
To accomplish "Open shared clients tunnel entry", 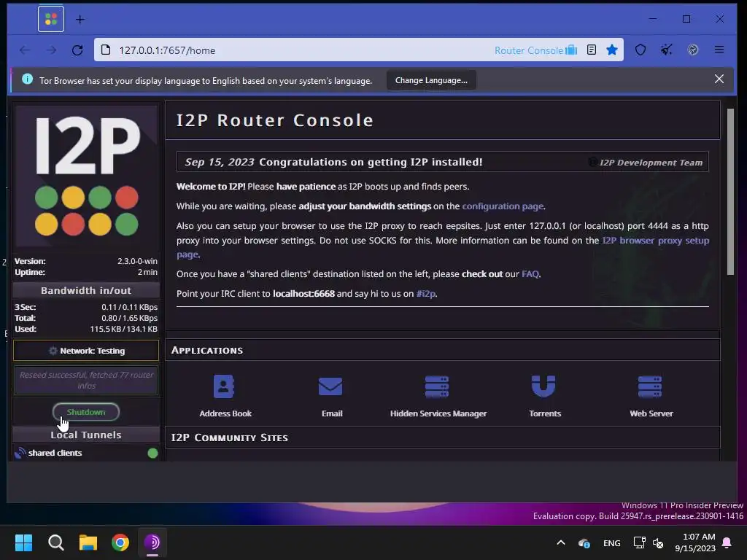I will coord(55,453).
